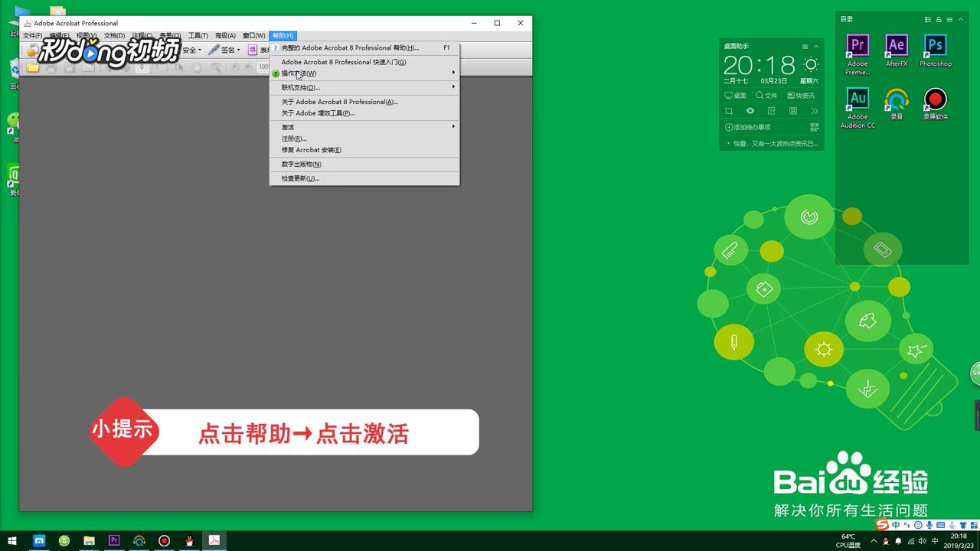Viewport: 980px width, 551px height.
Task: Open File Explorer from the taskbar
Action: pyautogui.click(x=89, y=541)
